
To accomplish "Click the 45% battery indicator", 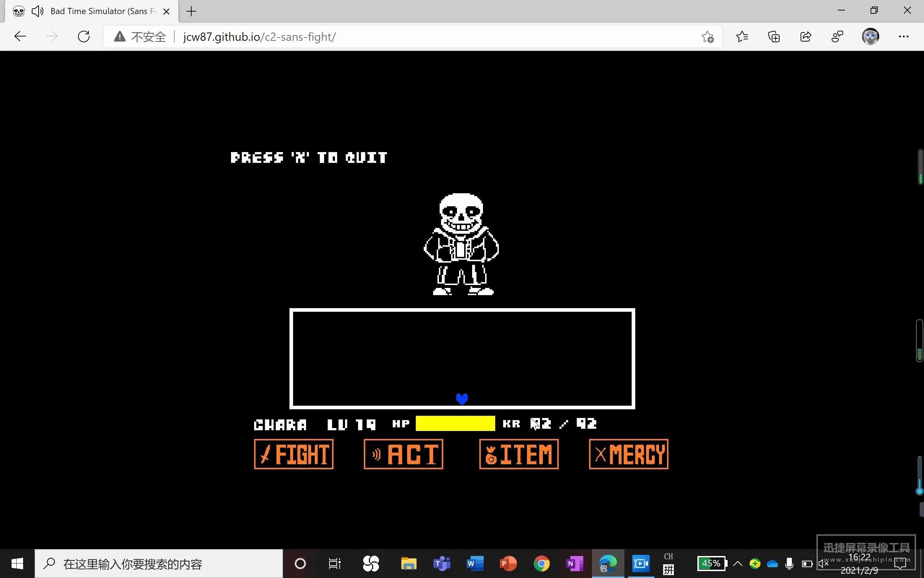I will click(x=712, y=563).
